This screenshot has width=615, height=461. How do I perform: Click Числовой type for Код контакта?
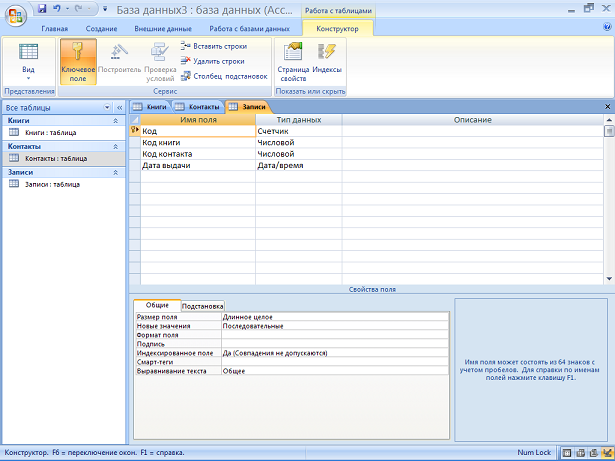tap(299, 154)
